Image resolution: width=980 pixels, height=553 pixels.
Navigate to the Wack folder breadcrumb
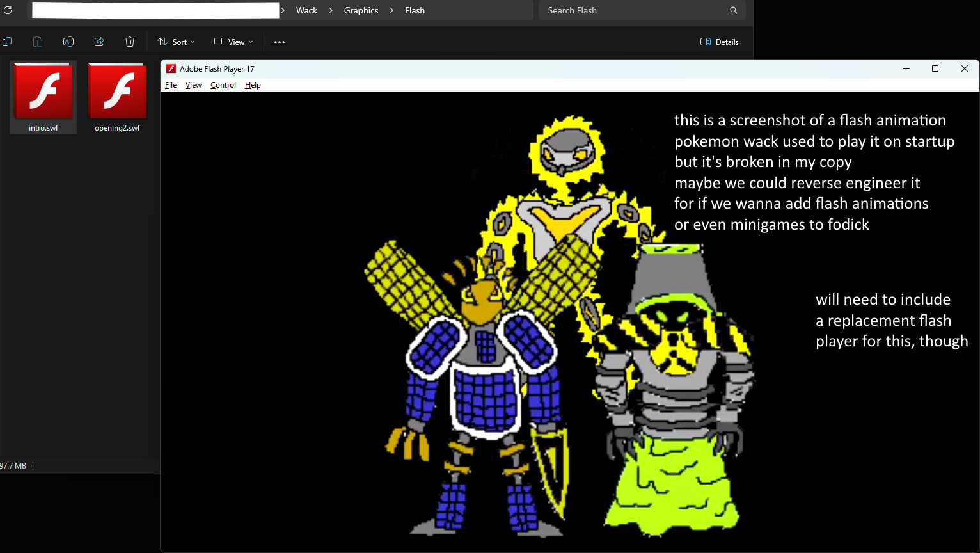point(306,10)
